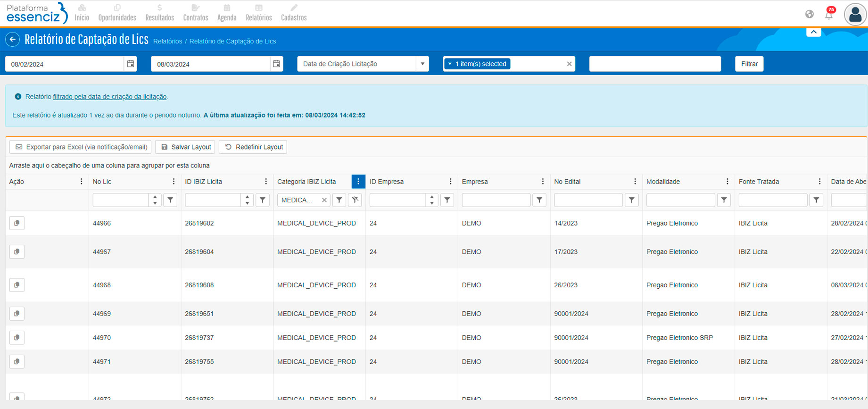868x409 pixels.
Task: Click the No Edital filter operator icon
Action: pos(632,200)
